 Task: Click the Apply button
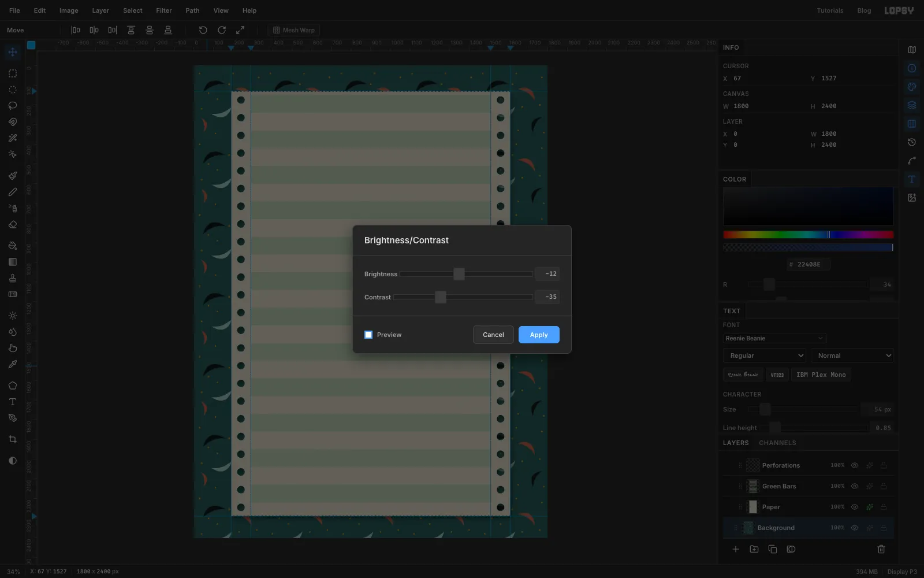(x=539, y=335)
